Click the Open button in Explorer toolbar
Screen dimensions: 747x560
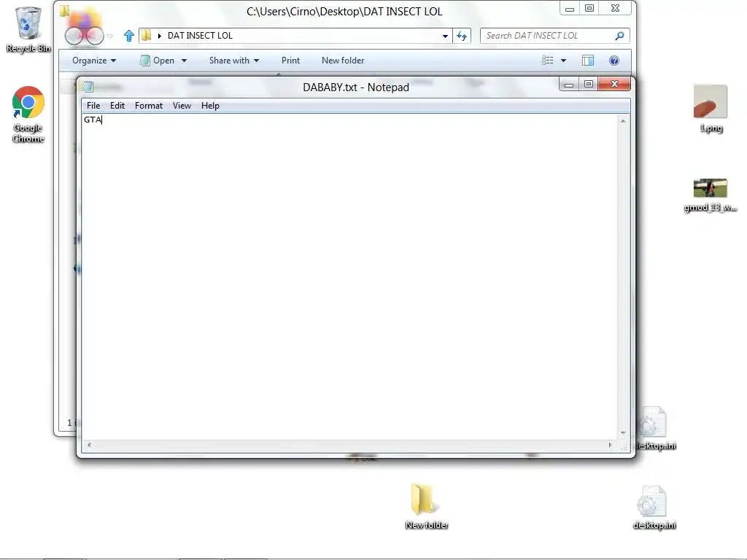tap(158, 61)
